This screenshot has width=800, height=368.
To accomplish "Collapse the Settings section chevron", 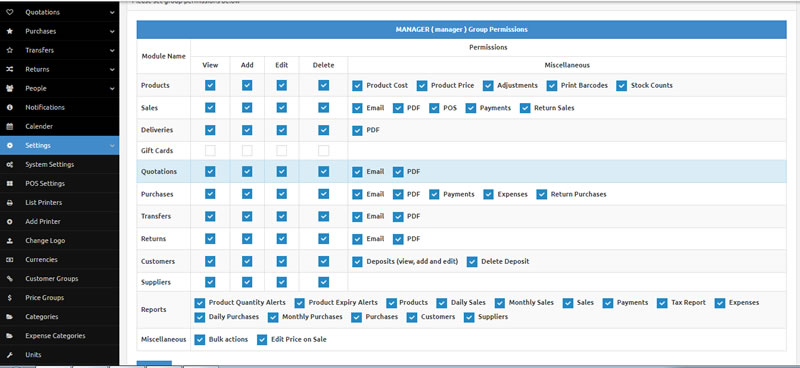I will (x=112, y=145).
